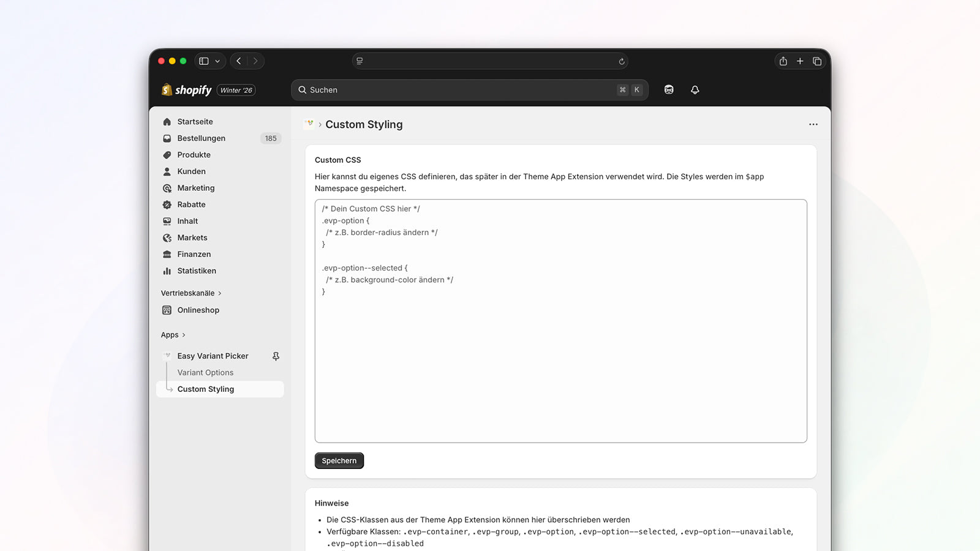Open Variant Options page
980x551 pixels.
pos(205,372)
